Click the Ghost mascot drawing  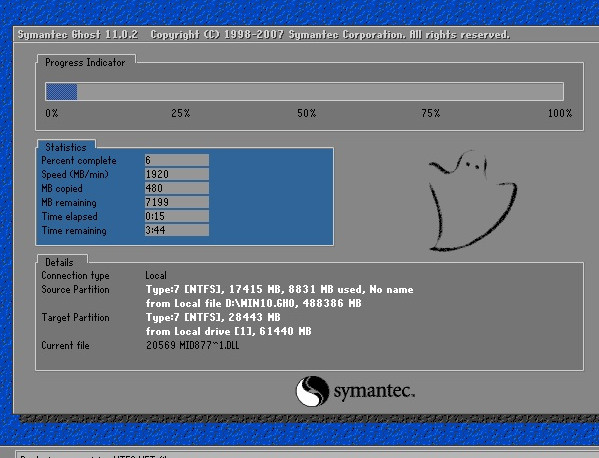click(x=473, y=201)
